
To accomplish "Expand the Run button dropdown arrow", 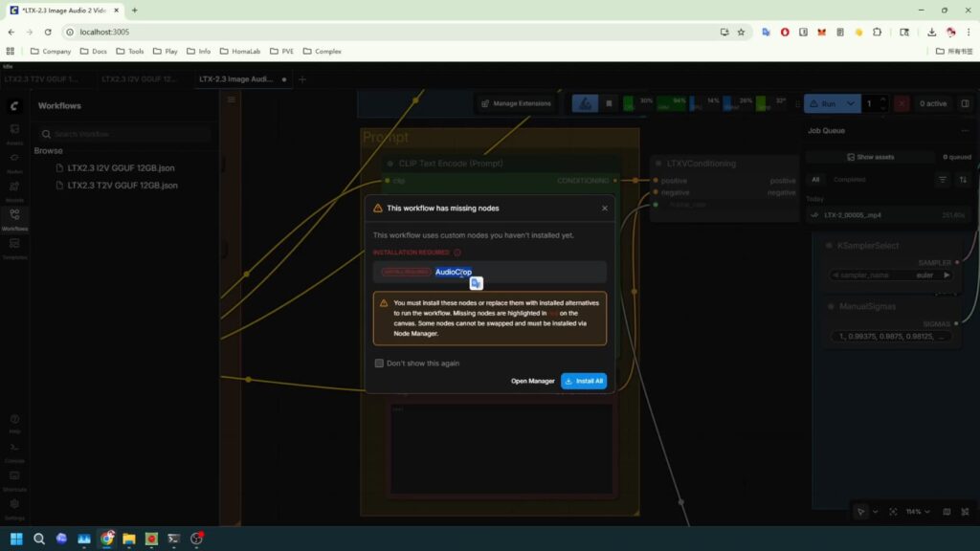I will (x=852, y=103).
